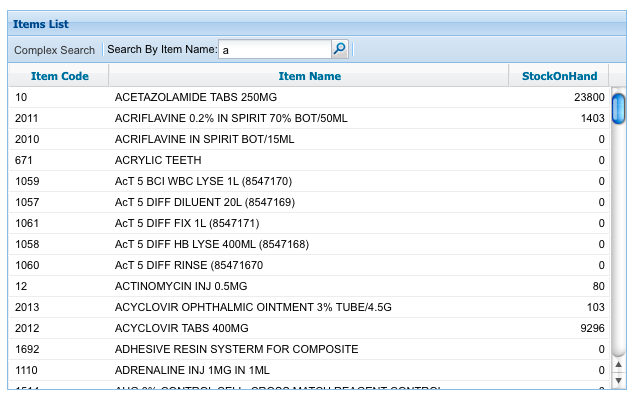
Task: Click the scrollbar down arrow
Action: 618,380
